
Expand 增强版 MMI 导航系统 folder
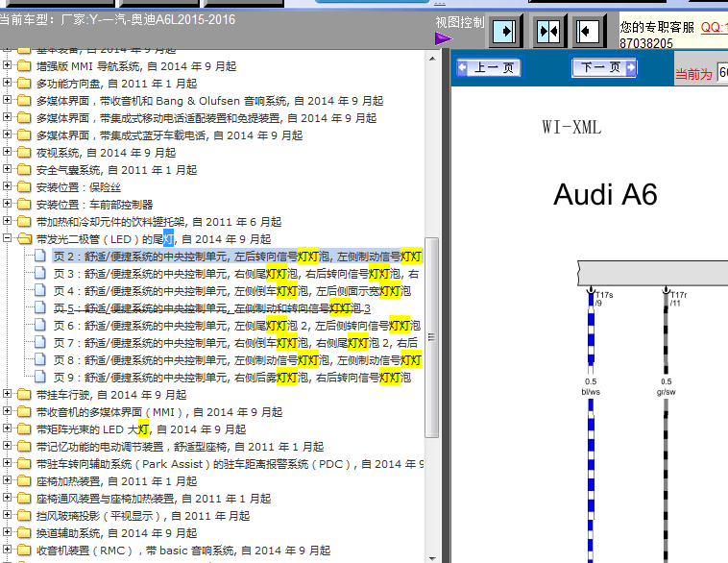click(7, 65)
